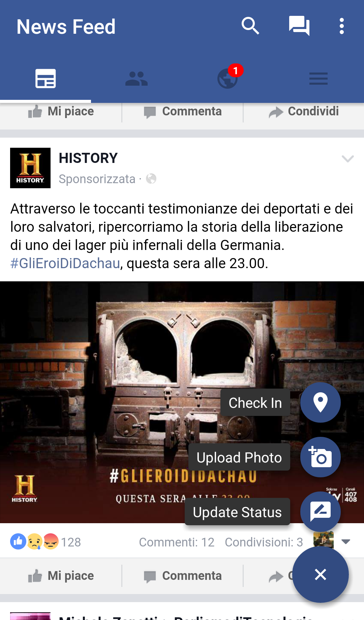
Task: Open the search magnifier icon
Action: [250, 26]
